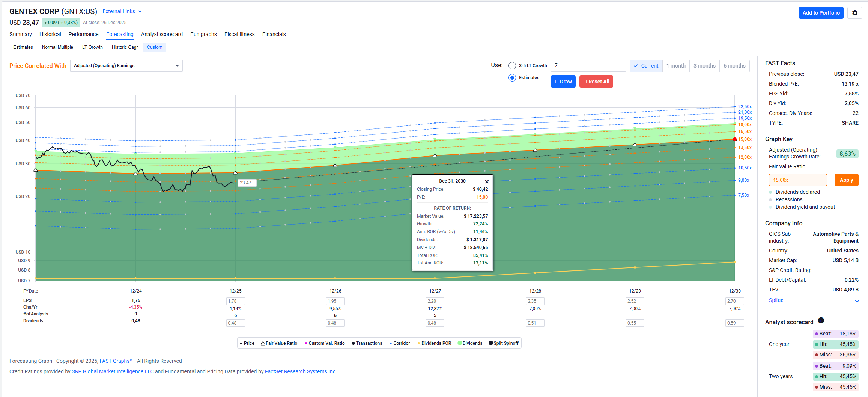
Task: Toggle Dividends declared indicator
Action: pyautogui.click(x=770, y=192)
